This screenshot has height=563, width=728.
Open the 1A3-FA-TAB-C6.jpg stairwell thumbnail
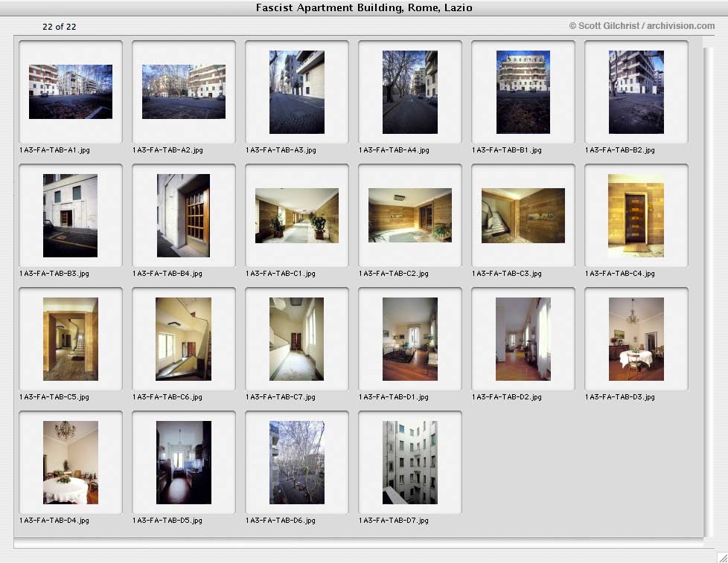(183, 339)
